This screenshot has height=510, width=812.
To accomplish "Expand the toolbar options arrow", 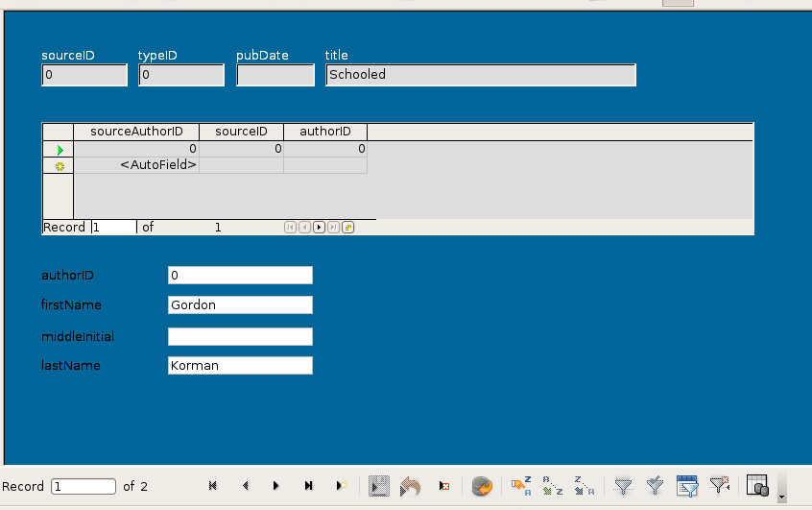I will (x=781, y=496).
